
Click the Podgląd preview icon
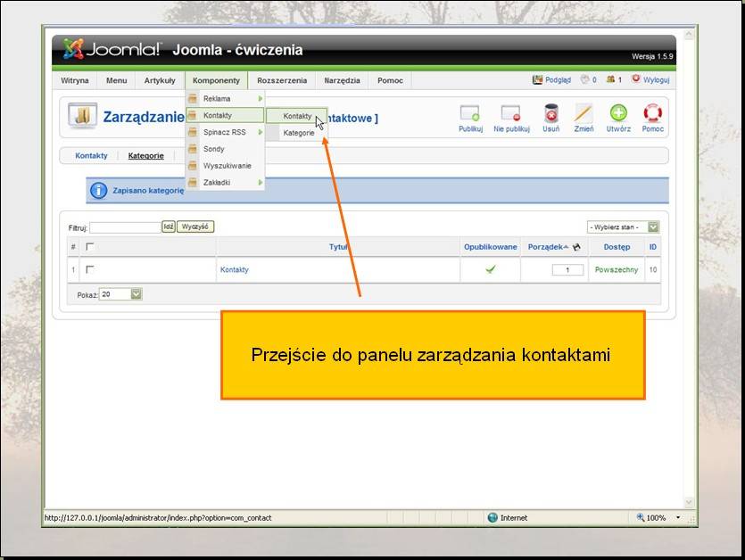[537, 79]
